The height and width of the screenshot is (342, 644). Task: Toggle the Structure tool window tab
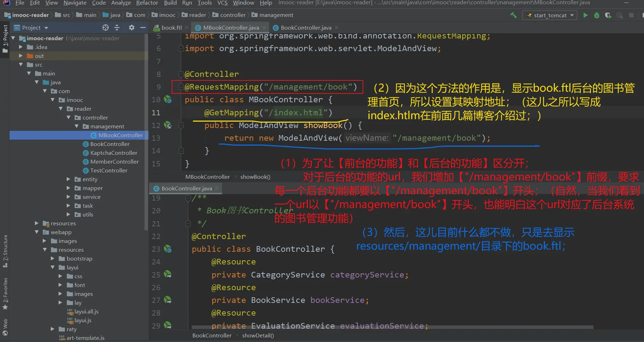(x=5, y=250)
